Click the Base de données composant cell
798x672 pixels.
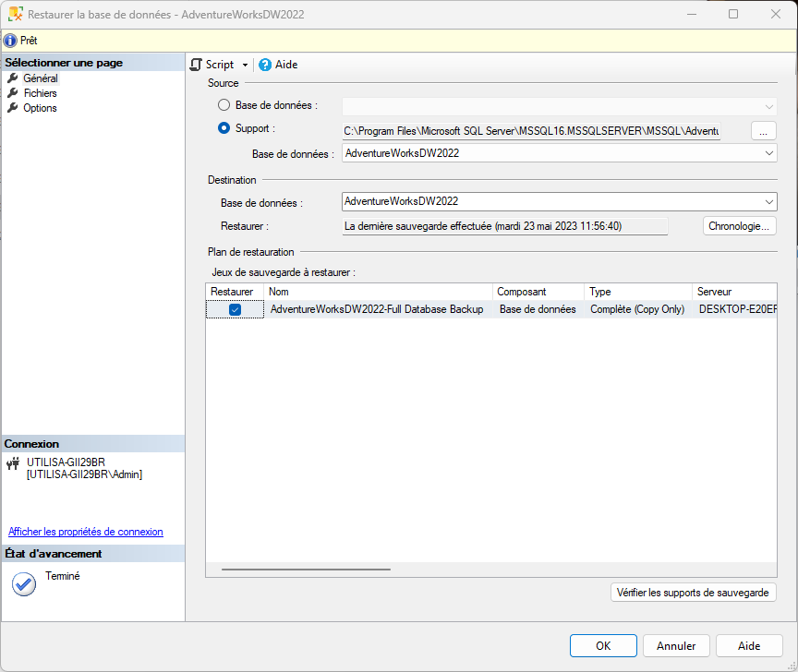click(x=538, y=309)
